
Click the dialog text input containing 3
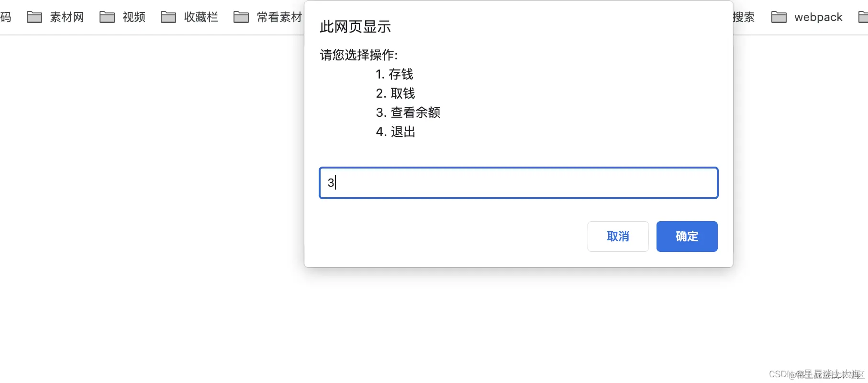click(x=518, y=183)
